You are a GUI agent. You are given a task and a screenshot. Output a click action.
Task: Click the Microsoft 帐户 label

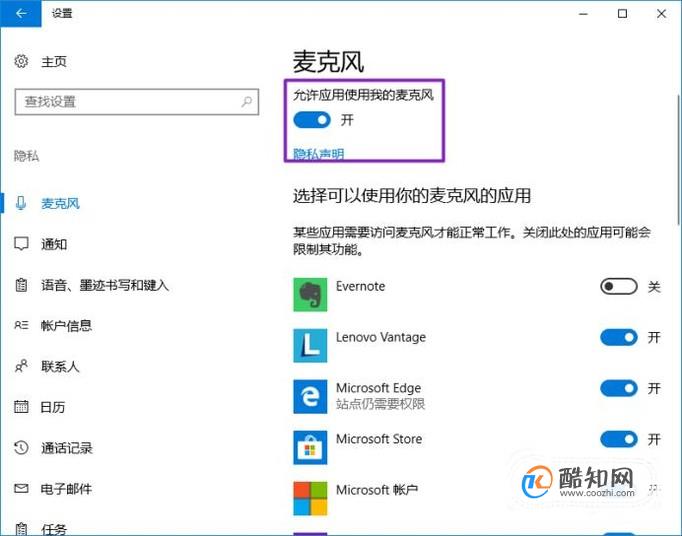click(x=377, y=490)
